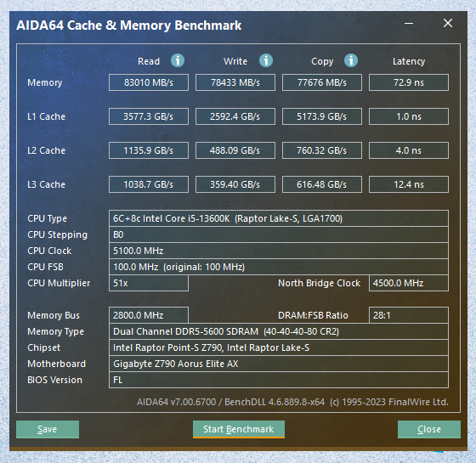Click the Close button at bottom

(429, 429)
